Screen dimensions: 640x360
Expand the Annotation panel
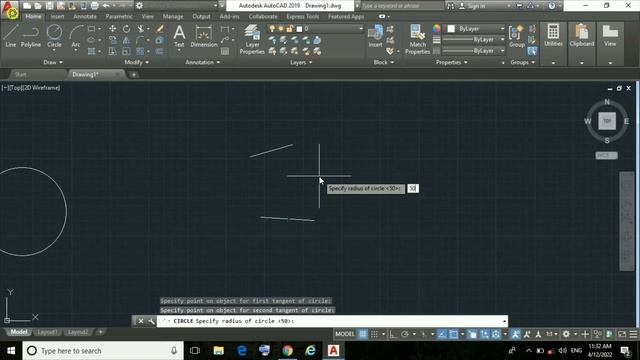pos(203,62)
